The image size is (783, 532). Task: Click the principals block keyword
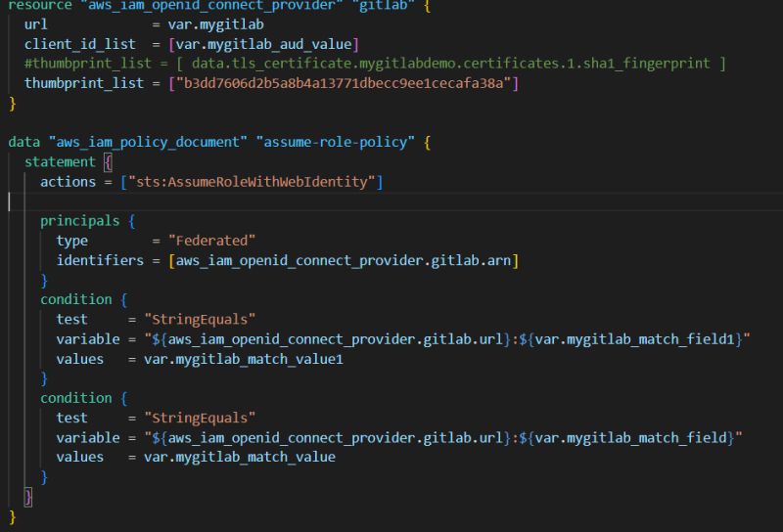[x=80, y=221]
